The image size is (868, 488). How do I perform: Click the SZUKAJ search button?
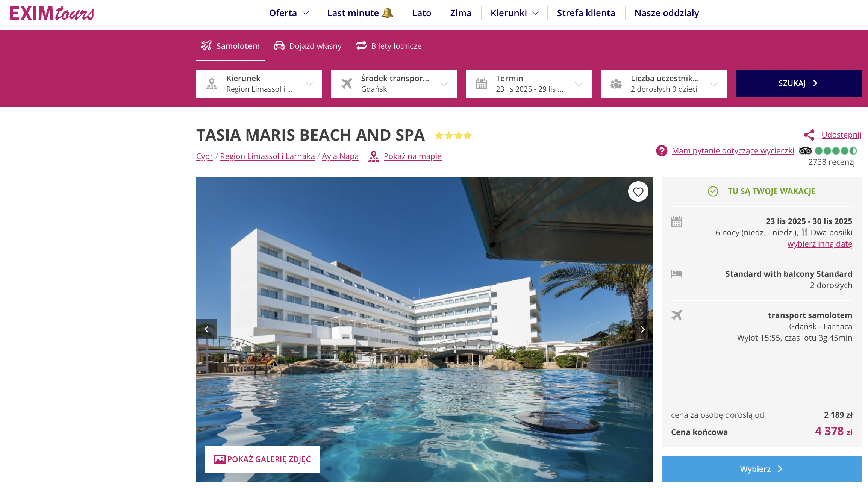pos(798,83)
